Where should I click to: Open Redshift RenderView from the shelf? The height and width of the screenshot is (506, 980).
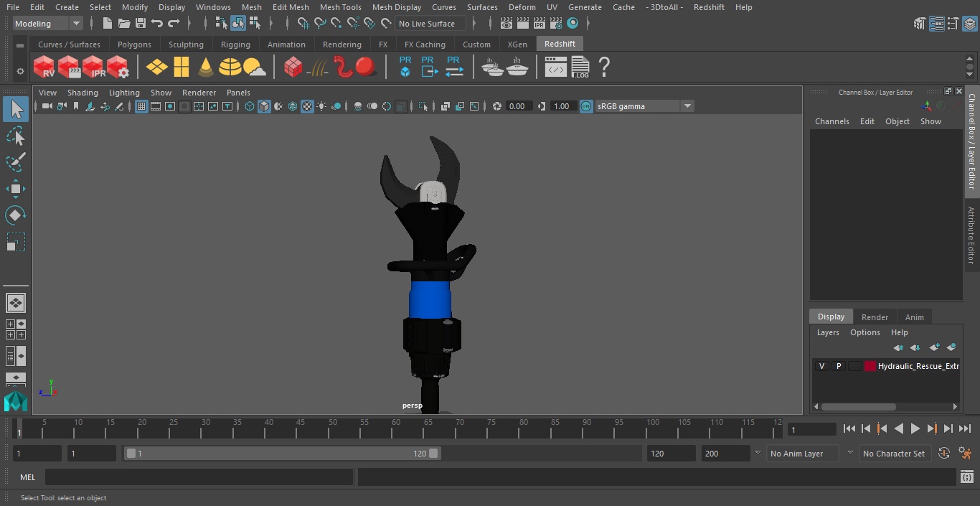[x=44, y=67]
